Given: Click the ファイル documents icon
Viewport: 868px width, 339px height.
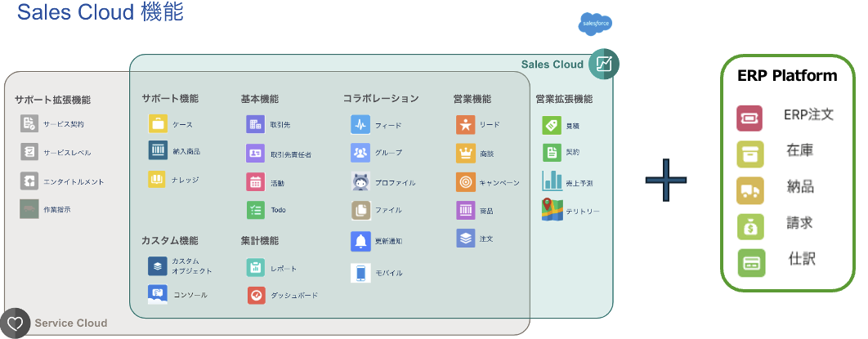Looking at the screenshot, I should click(x=360, y=210).
